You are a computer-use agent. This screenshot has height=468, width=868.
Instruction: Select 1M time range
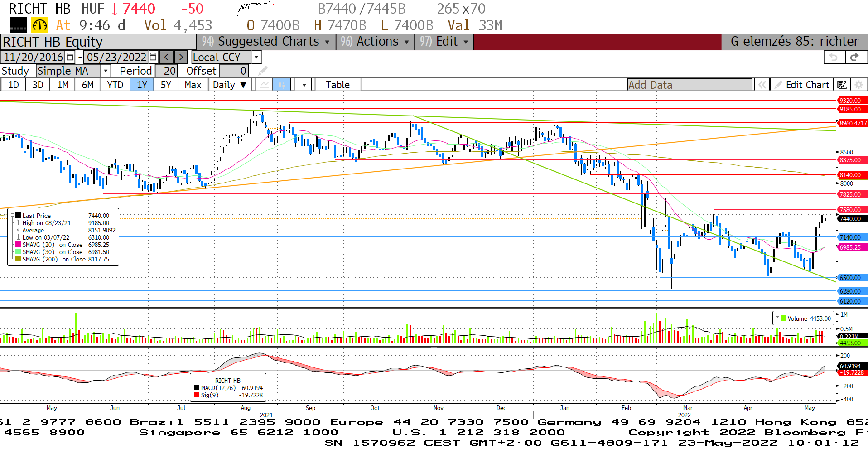click(63, 85)
